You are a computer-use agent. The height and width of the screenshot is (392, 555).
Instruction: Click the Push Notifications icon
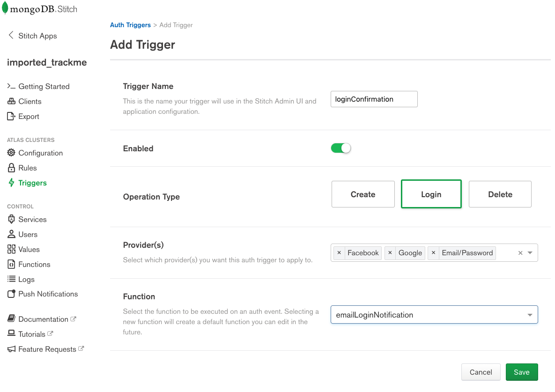(11, 294)
